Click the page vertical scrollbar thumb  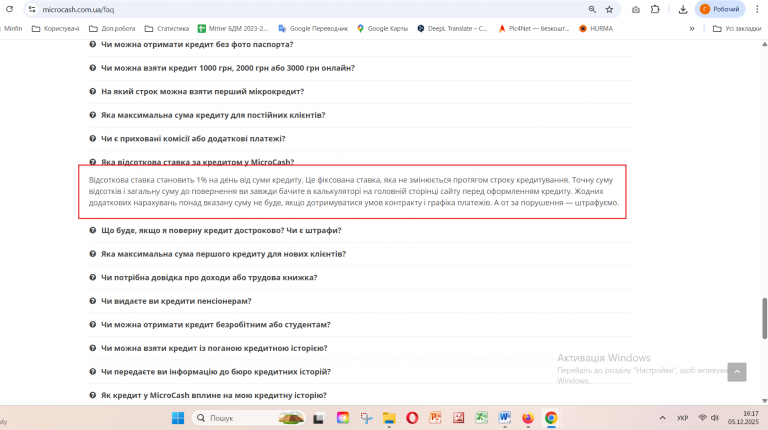pos(764,318)
